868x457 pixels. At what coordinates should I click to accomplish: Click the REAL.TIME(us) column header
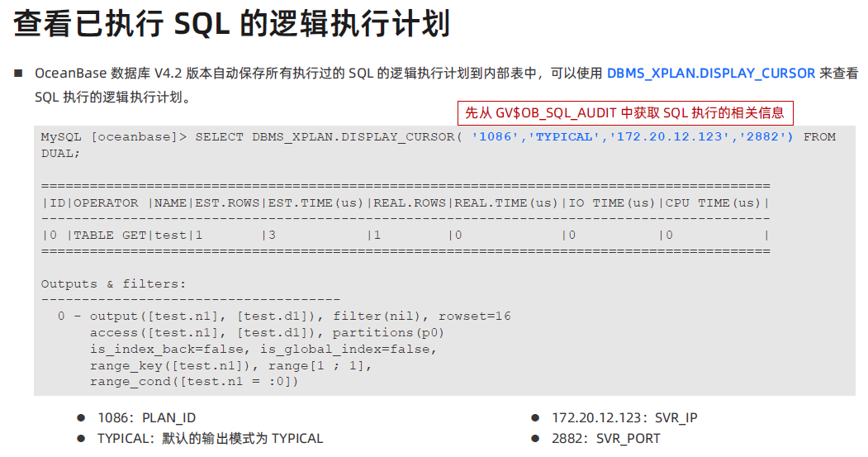tap(506, 203)
